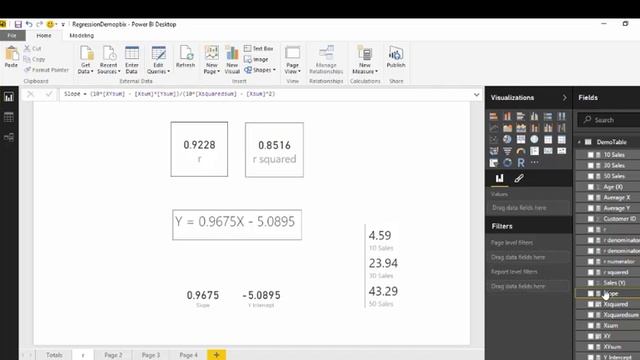Image resolution: width=640 pixels, height=360 pixels.
Task: Click the smiley feedback icon
Action: tap(50, 24)
